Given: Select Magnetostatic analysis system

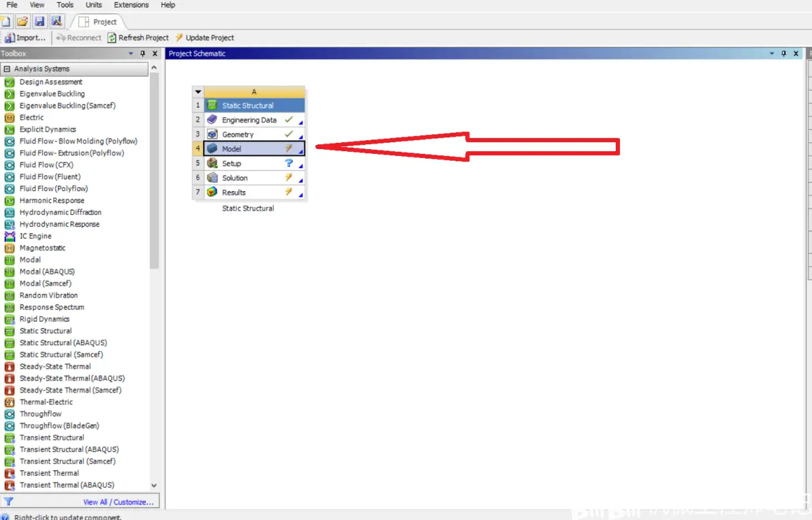Looking at the screenshot, I should [x=42, y=248].
